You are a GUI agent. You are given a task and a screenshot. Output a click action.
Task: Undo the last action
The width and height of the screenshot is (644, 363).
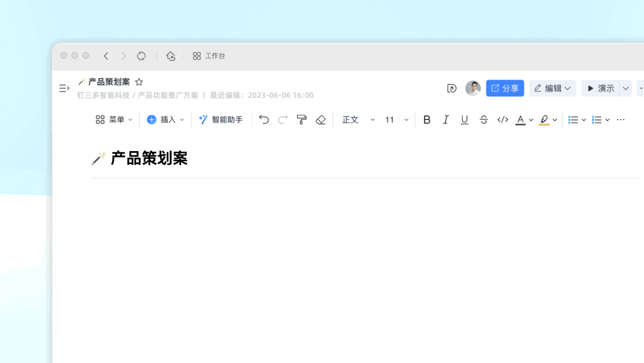click(264, 119)
